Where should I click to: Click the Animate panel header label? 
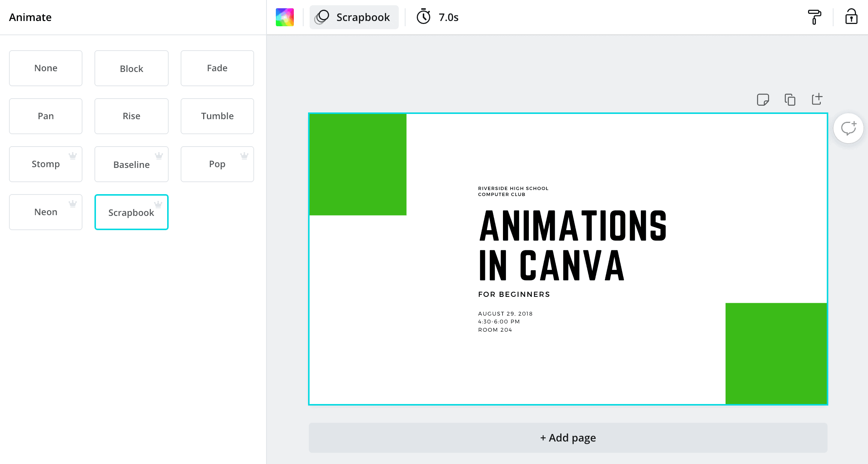(30, 16)
